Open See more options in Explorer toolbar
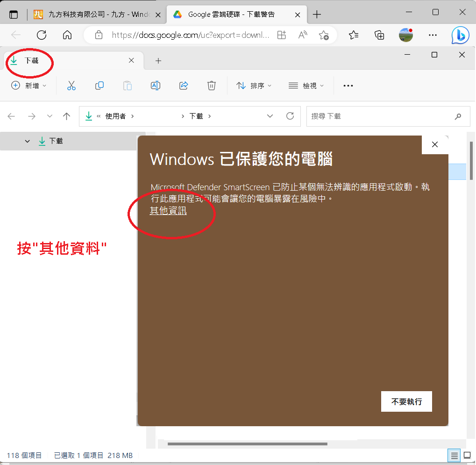The image size is (476, 465). [348, 86]
